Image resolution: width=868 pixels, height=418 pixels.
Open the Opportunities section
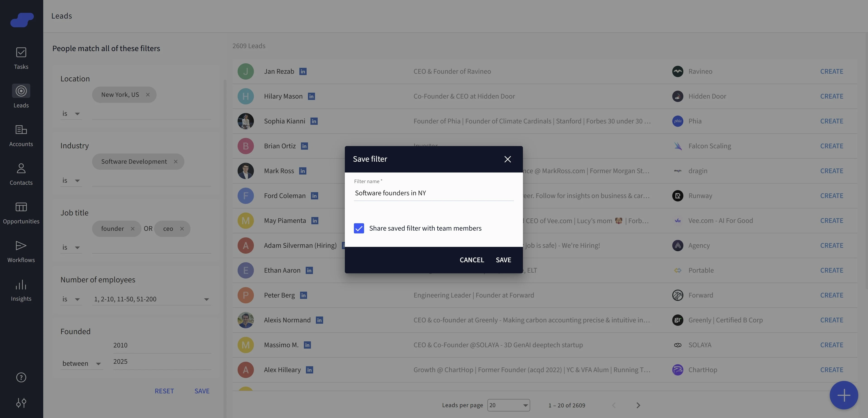click(21, 213)
